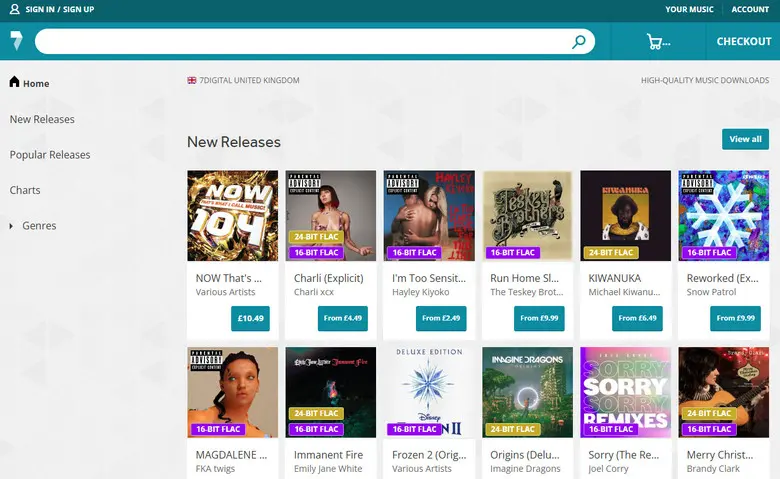Buy NOW That's album for £10.49

248,318
